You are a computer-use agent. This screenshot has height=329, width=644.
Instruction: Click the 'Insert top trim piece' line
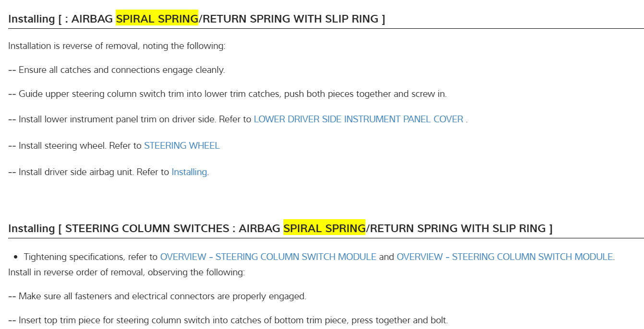click(232, 320)
